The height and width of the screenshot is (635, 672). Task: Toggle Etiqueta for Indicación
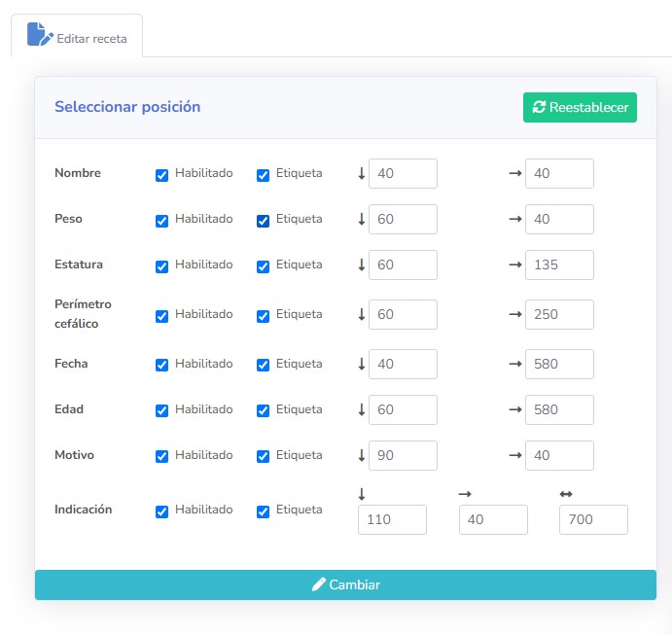(264, 512)
